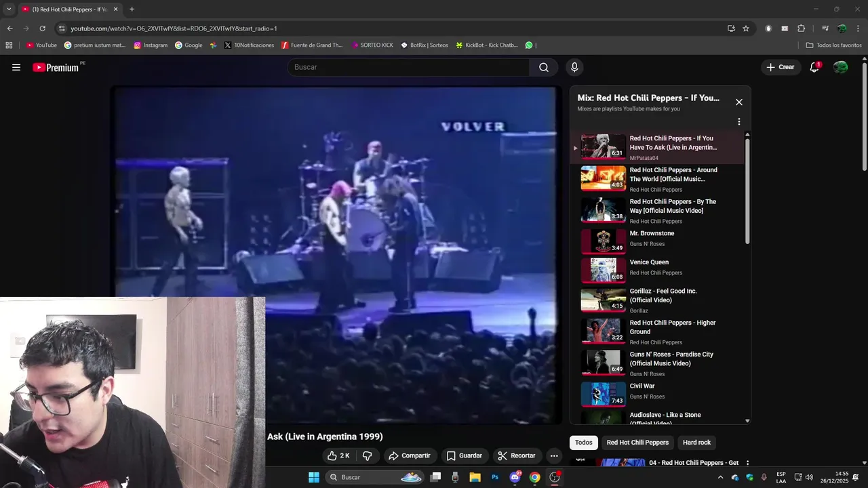Click the video player area

(337, 254)
